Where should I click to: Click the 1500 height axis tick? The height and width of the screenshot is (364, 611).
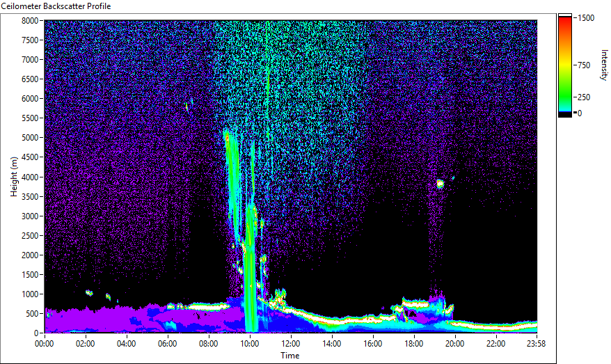pyautogui.click(x=30, y=274)
